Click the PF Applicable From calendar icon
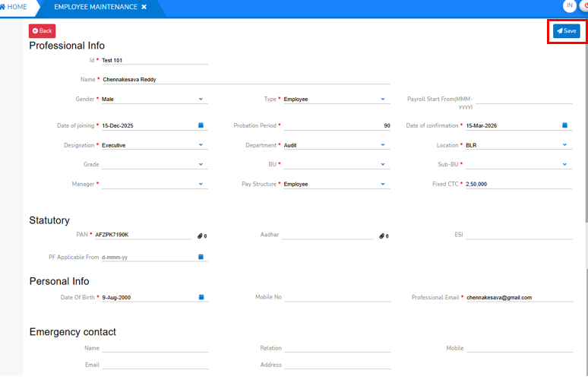Image resolution: width=588 pixels, height=389 pixels. (201, 258)
